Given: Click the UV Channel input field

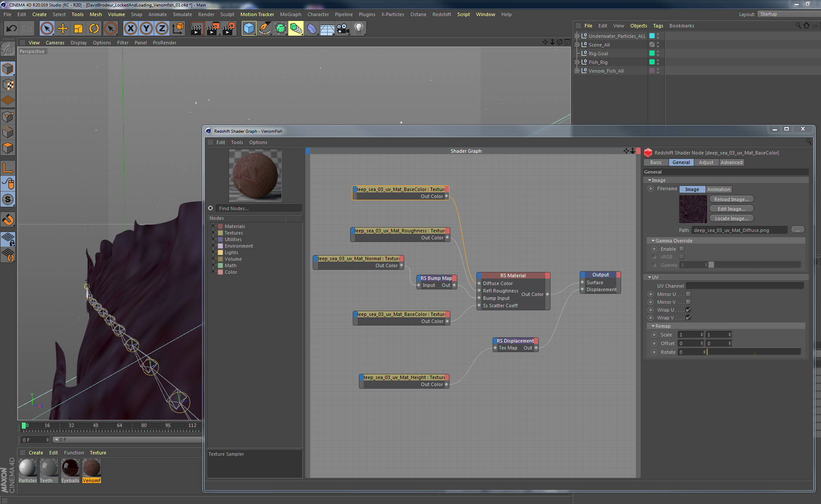Looking at the screenshot, I should [744, 286].
